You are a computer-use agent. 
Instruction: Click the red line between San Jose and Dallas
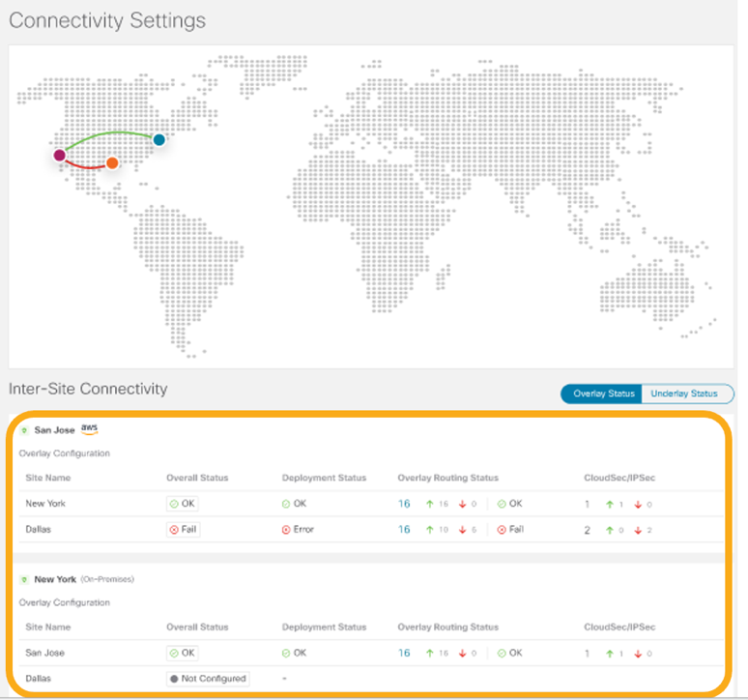pos(85,167)
